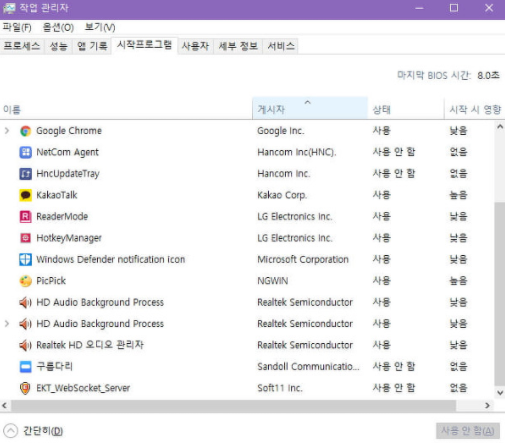The height and width of the screenshot is (443, 505).
Task: Select the KakaoTalk row name
Action: [x=57, y=195]
